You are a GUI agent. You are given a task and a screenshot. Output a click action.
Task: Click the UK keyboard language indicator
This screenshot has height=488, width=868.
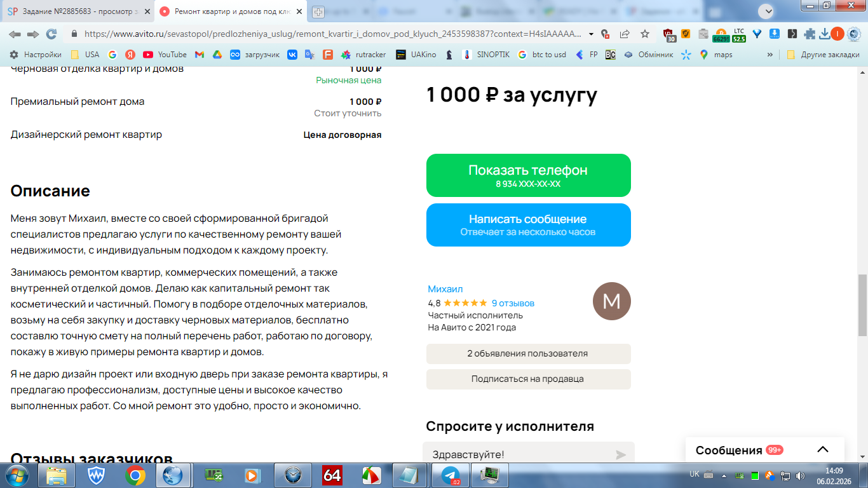pos(695,474)
